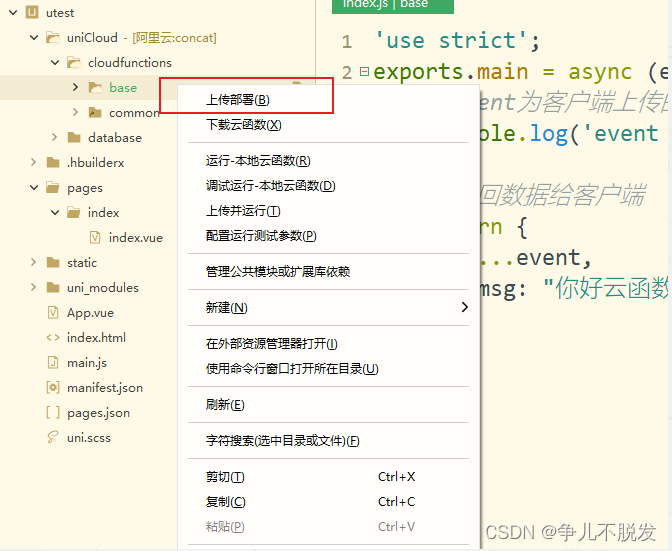Image resolution: width=672 pixels, height=551 pixels.
Task: Click the manifest.json gear file icon
Action: pos(53,387)
